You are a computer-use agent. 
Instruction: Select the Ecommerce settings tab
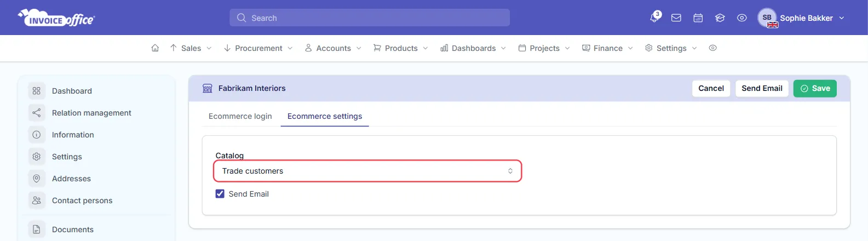pos(325,116)
